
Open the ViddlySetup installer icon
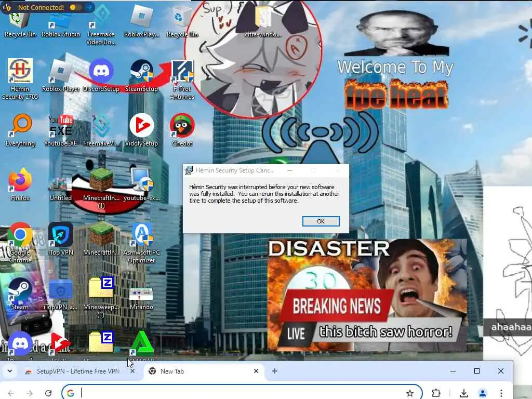[141, 130]
